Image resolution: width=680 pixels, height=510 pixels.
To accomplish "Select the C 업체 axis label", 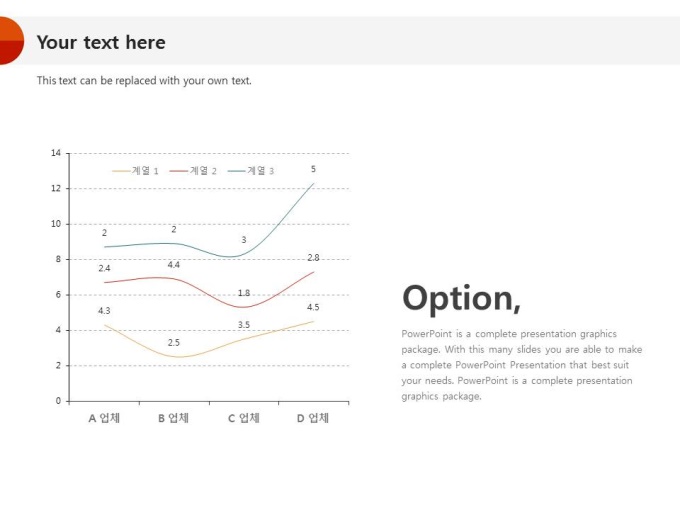I will 244,418.
